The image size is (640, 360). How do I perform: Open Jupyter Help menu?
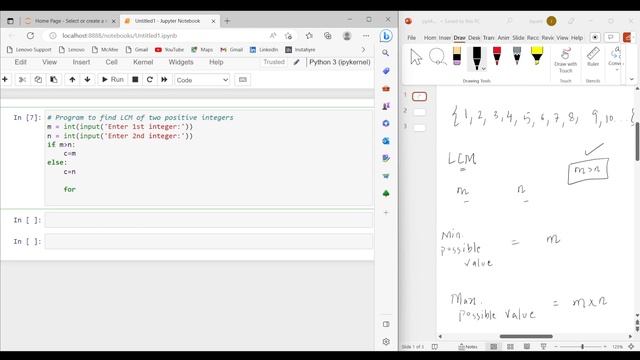point(216,62)
